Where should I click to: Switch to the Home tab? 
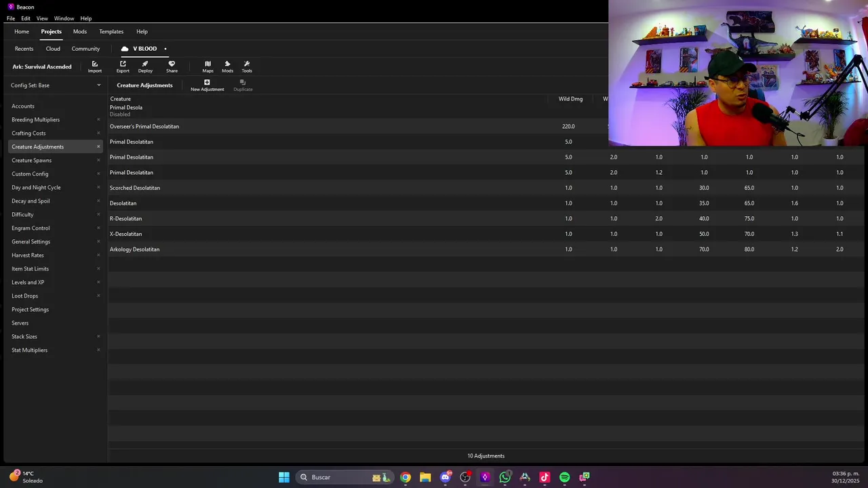click(x=22, y=31)
